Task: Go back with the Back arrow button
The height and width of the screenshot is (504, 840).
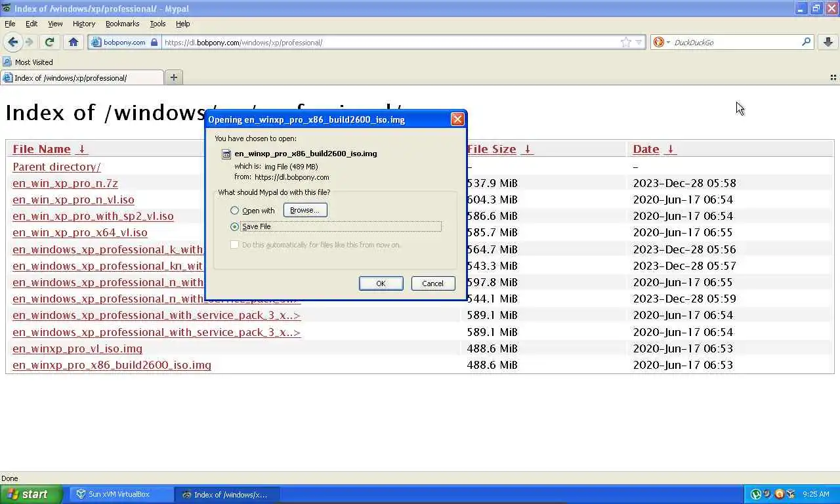Action: click(x=12, y=42)
